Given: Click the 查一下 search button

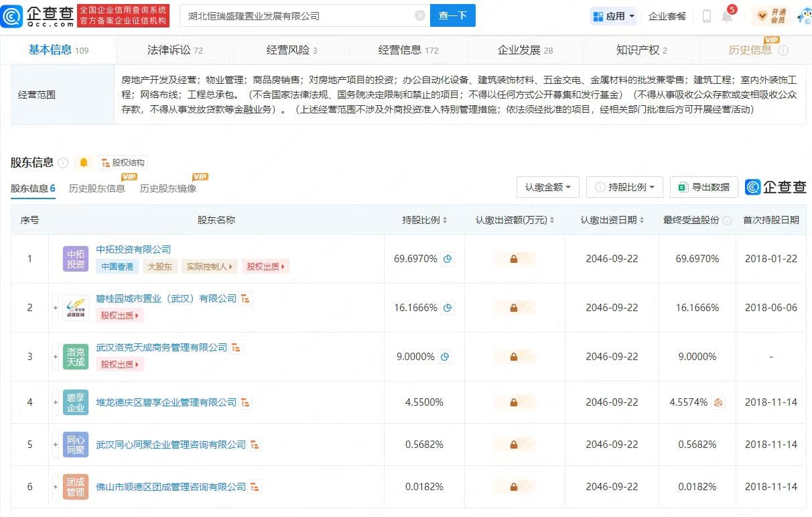Looking at the screenshot, I should tap(452, 15).
